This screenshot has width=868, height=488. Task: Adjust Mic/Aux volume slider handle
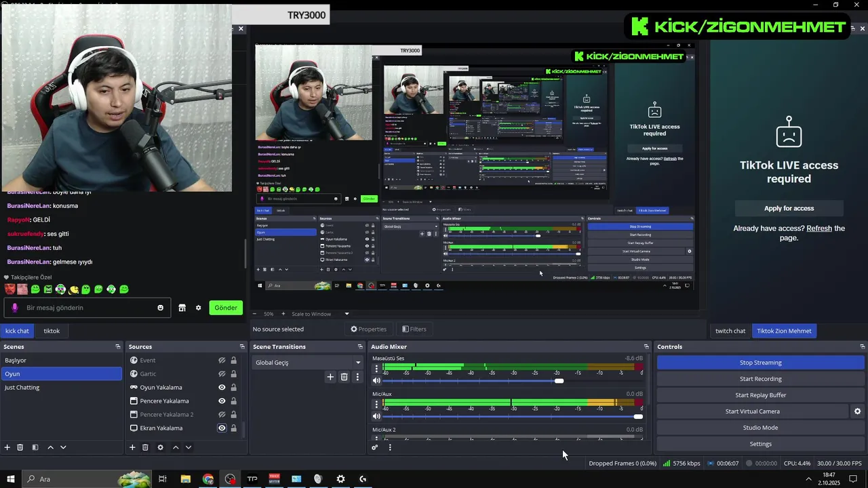coord(638,416)
